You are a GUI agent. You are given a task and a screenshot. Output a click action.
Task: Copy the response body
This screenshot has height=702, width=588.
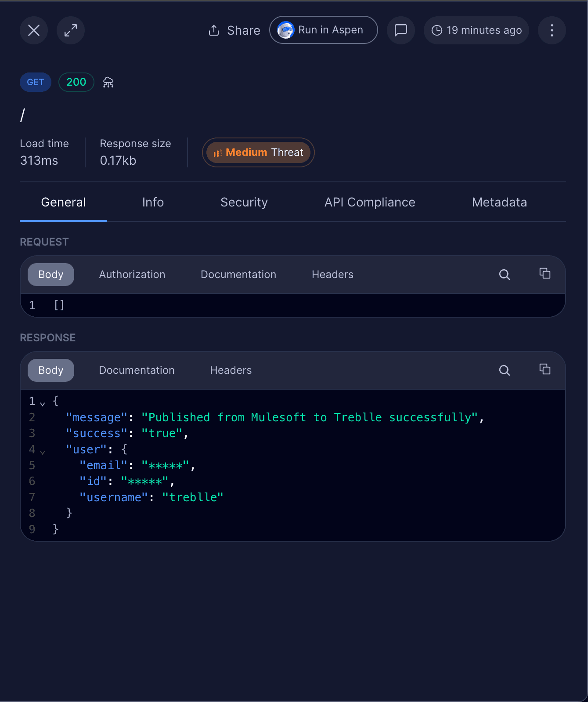[545, 369]
